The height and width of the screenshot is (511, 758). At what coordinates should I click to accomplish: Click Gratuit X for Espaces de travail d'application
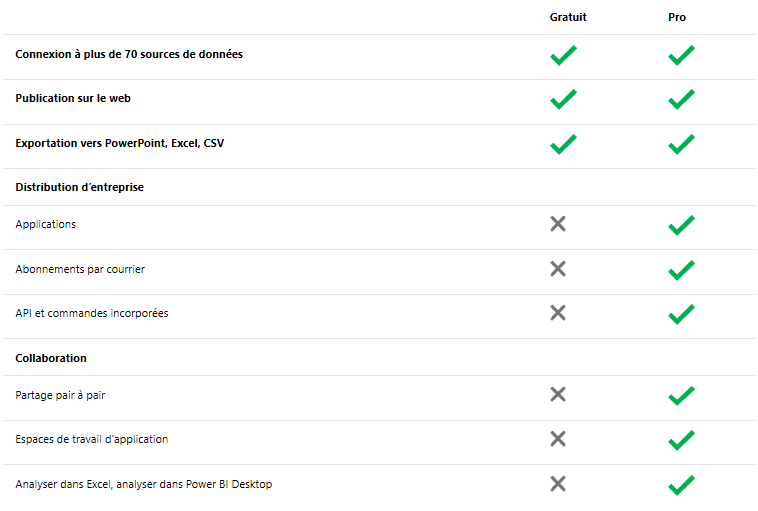(558, 439)
